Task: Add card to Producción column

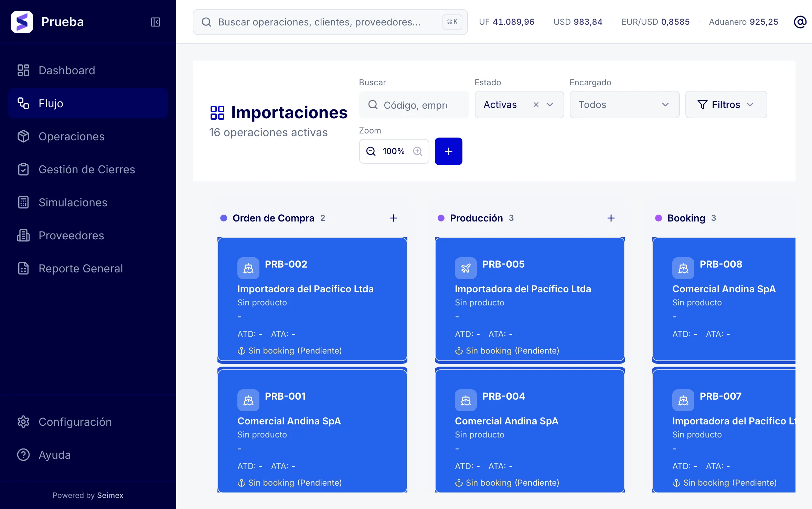Action: (x=611, y=218)
